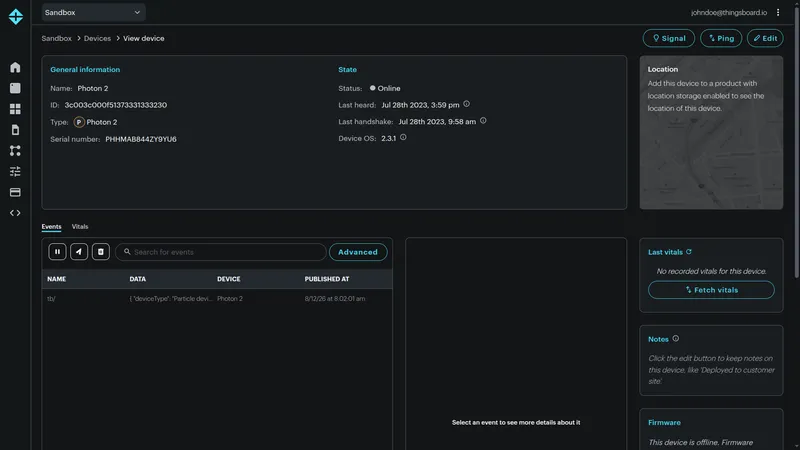Click the info icon beside Device OS

point(403,137)
